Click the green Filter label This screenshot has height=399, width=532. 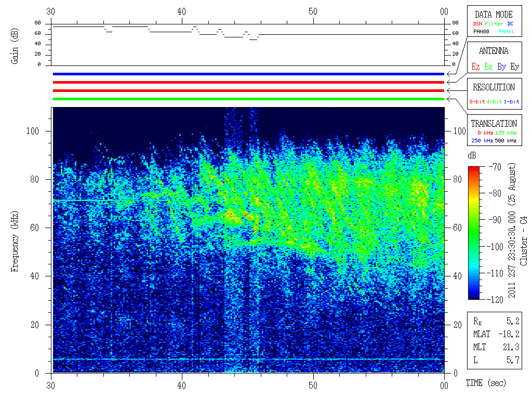tap(494, 24)
